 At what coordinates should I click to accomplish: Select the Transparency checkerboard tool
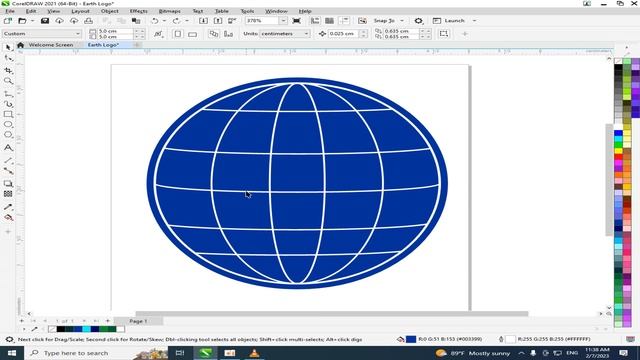click(8, 194)
